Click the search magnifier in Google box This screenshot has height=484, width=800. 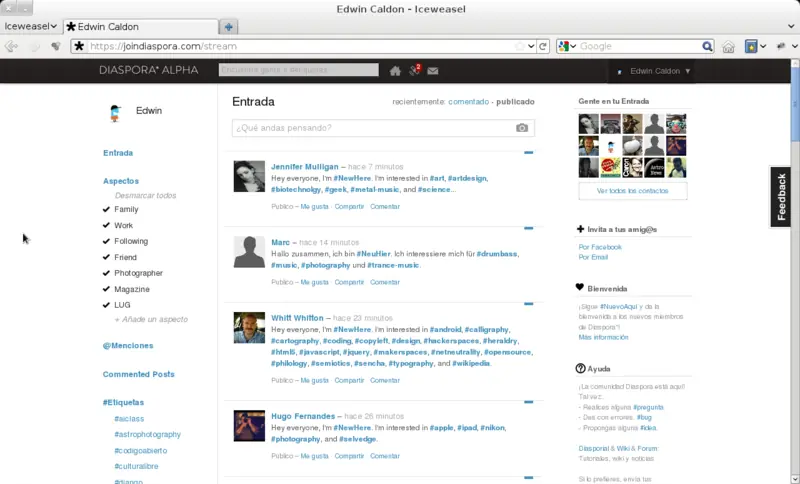707,46
